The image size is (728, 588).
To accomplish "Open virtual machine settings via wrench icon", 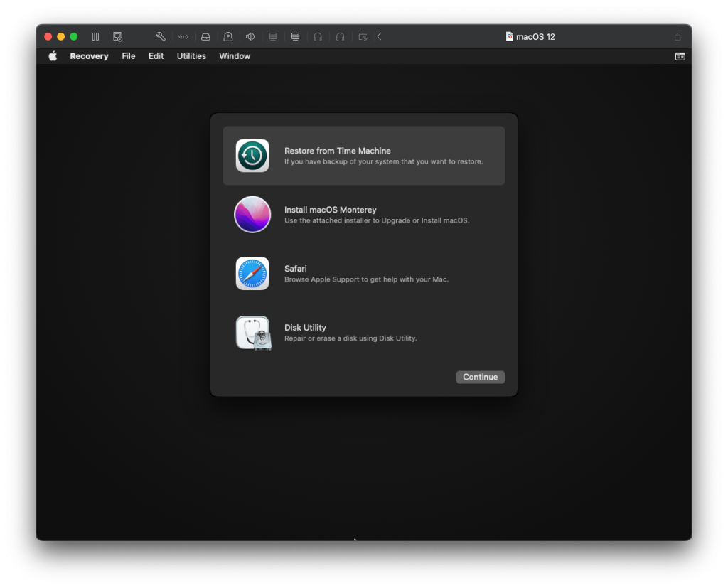I will pyautogui.click(x=161, y=37).
